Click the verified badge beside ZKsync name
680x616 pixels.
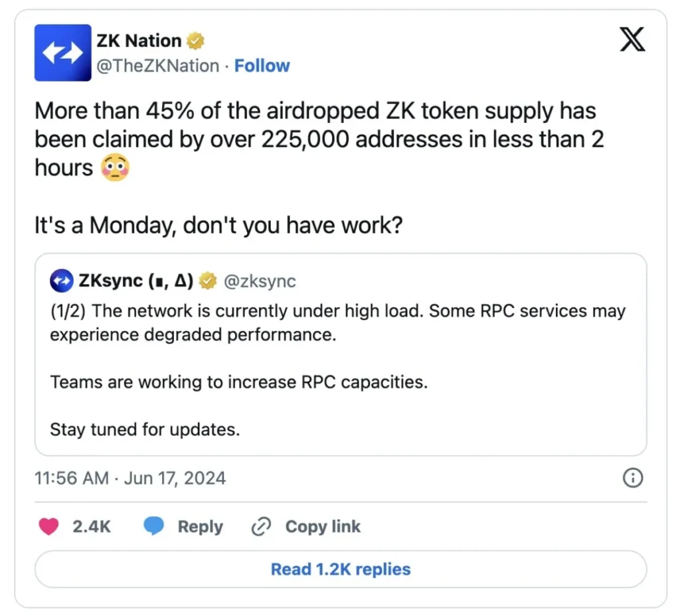[x=208, y=280]
